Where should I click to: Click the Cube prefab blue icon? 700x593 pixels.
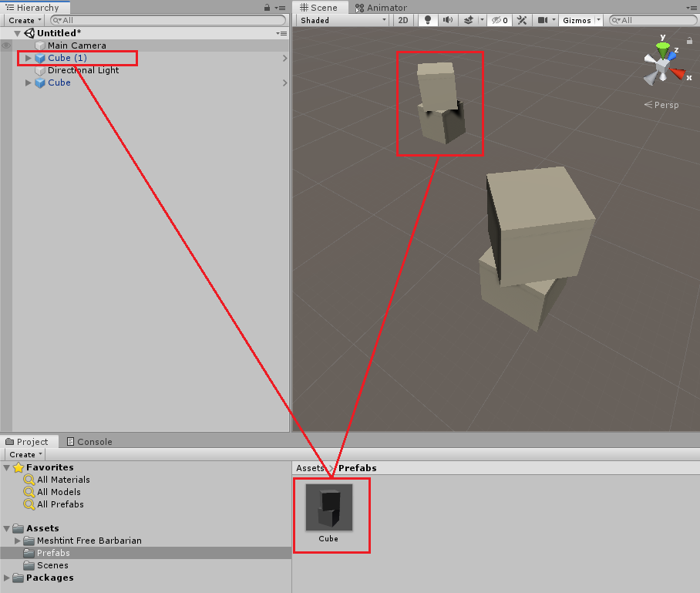coord(40,83)
